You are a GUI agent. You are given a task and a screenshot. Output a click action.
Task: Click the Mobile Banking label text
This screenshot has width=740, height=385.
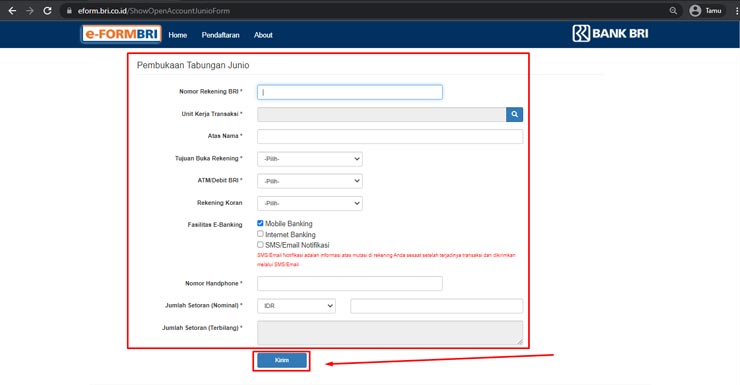point(289,223)
